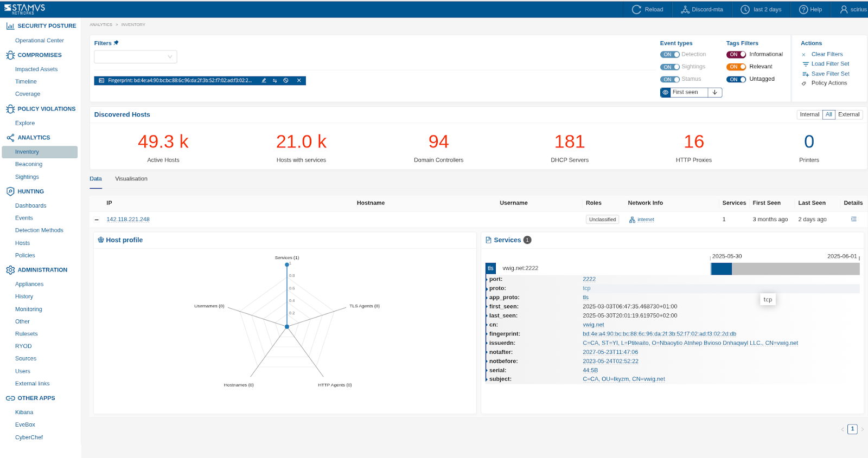Negate the Fingerprint filter using swap arrows

(275, 81)
